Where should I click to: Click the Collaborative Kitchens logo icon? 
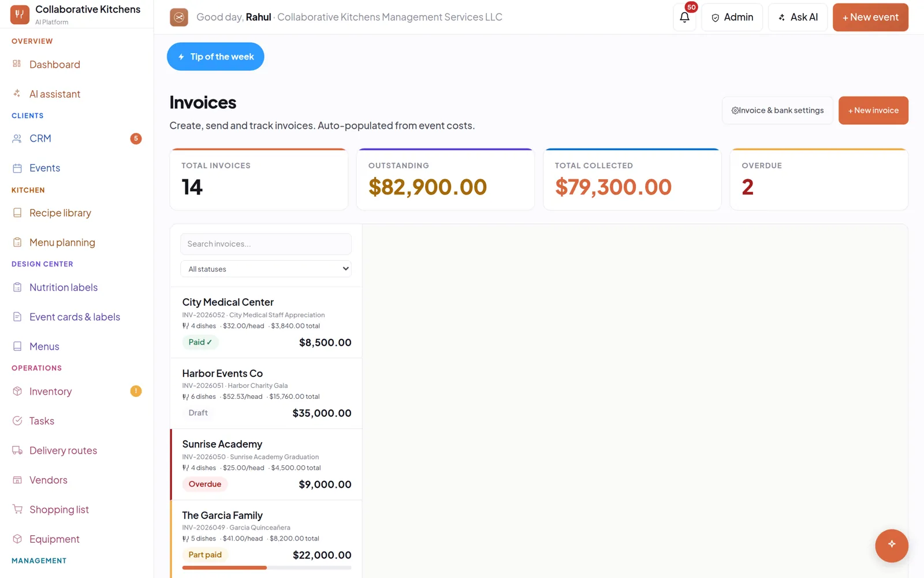pyautogui.click(x=20, y=14)
